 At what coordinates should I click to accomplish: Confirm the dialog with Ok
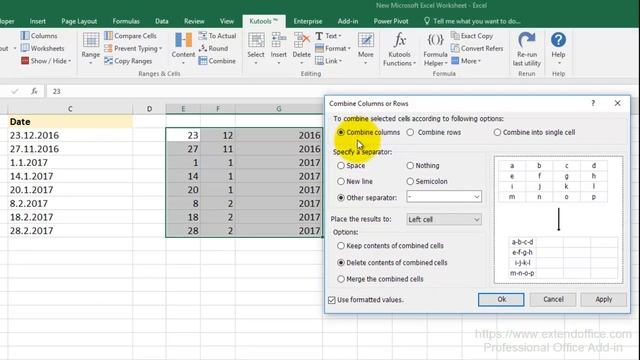tap(501, 299)
